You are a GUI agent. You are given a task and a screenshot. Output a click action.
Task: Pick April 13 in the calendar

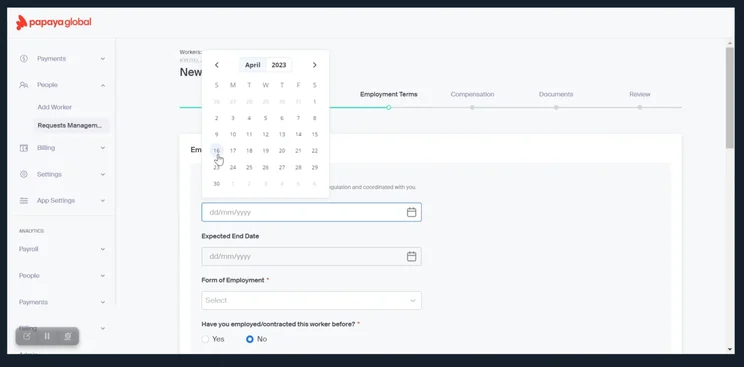[x=282, y=134]
